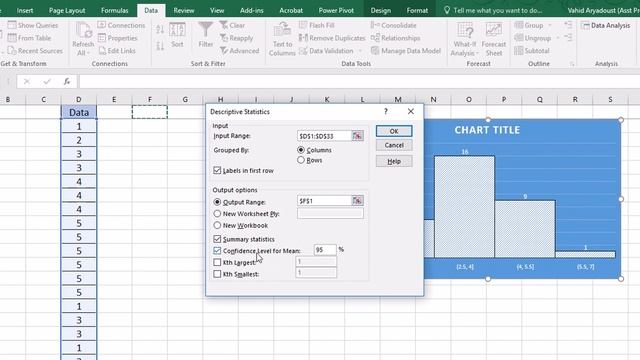Viewport: 640px width, 360px height.
Task: Click the Data header cell
Action: 79,112
